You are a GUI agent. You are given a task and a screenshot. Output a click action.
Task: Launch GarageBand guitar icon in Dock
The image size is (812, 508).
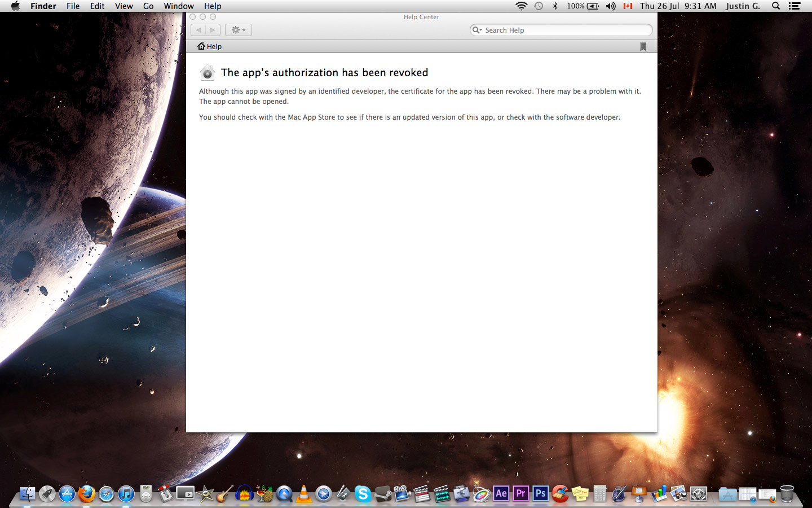pyautogui.click(x=224, y=493)
